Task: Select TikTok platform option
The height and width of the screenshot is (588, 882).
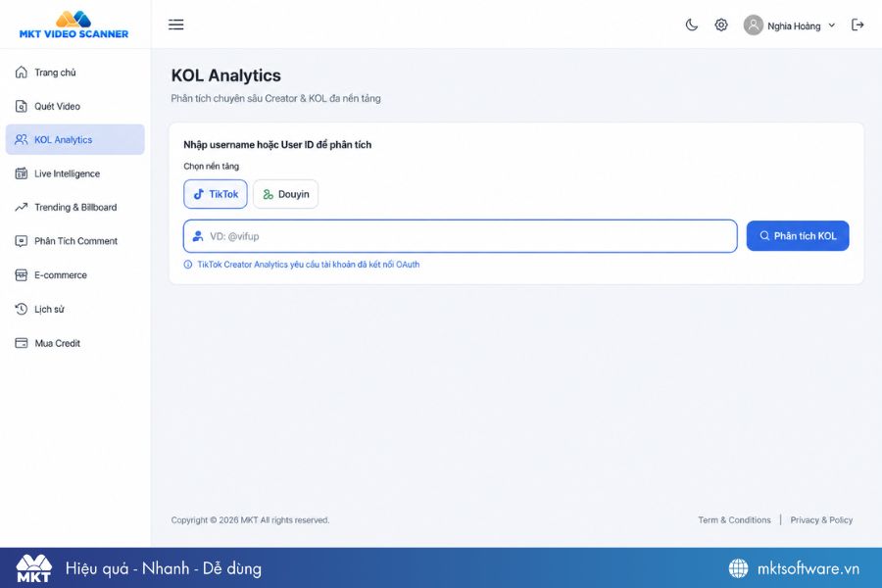Action: click(x=216, y=194)
